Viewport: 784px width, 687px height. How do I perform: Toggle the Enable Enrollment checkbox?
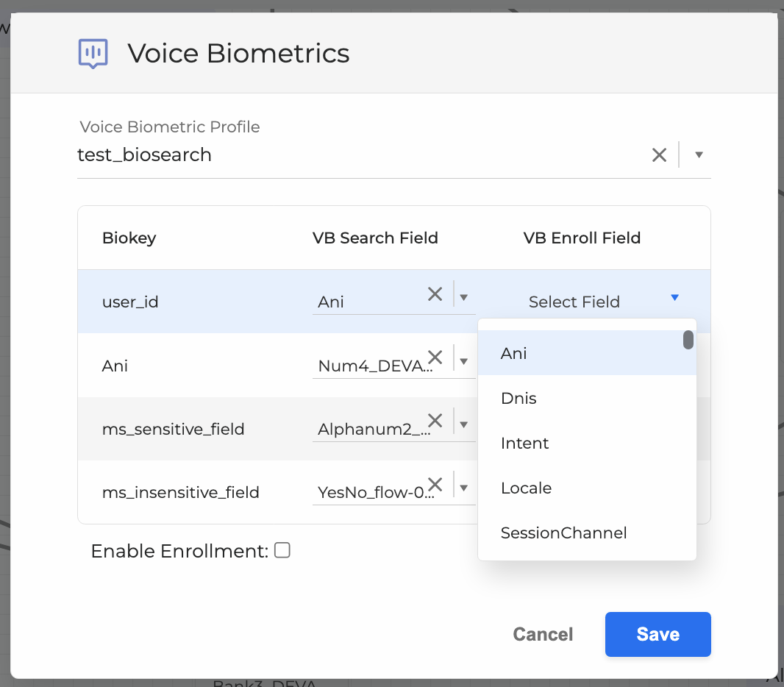(282, 550)
